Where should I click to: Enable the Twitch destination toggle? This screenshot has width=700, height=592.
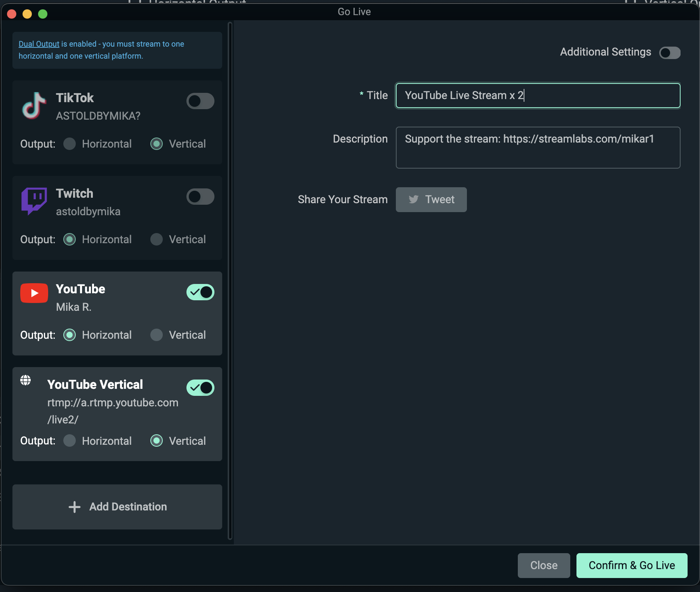click(x=200, y=197)
